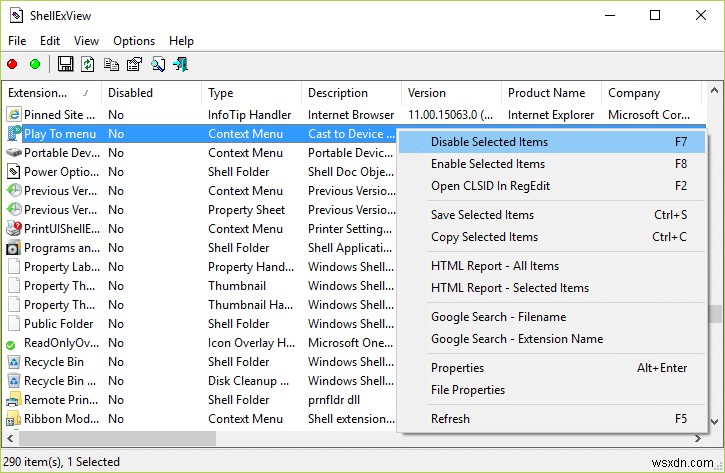The width and height of the screenshot is (725, 473).
Task: Click the green Enable Selected Items toolbar icon
Action: pos(35,64)
